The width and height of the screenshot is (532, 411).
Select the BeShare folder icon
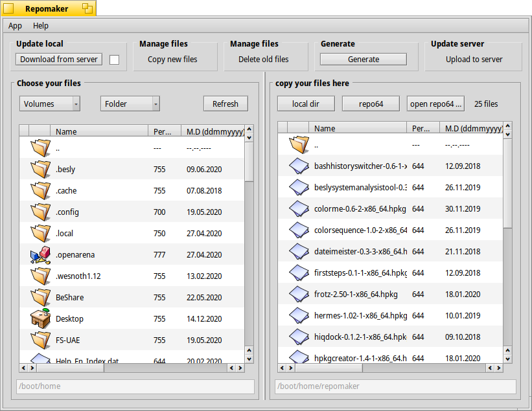(40, 298)
